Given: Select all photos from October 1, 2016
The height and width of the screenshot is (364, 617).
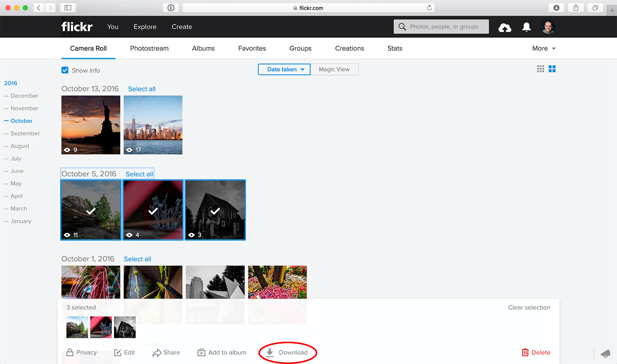Looking at the screenshot, I should point(137,259).
